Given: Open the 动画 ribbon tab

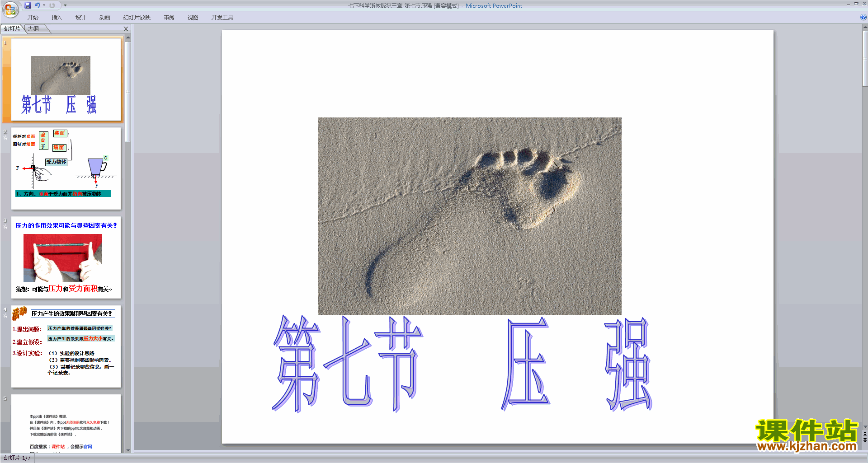Looking at the screenshot, I should [x=104, y=18].
